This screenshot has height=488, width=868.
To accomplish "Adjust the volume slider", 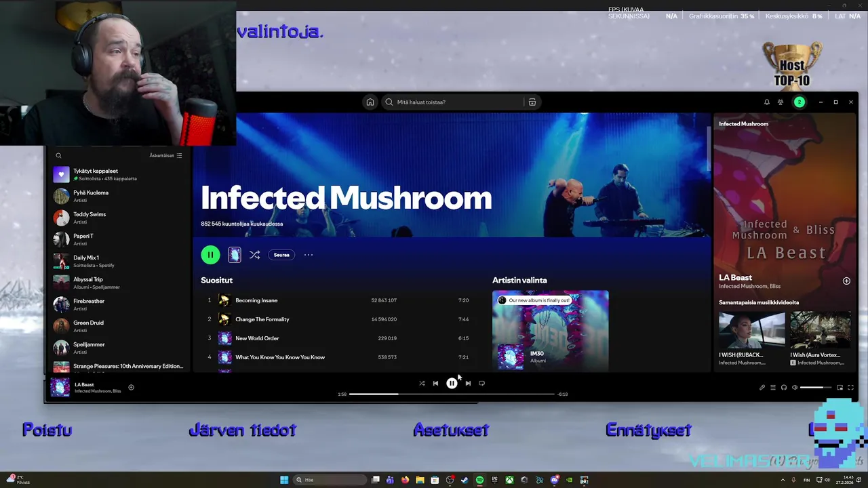I will (x=816, y=388).
